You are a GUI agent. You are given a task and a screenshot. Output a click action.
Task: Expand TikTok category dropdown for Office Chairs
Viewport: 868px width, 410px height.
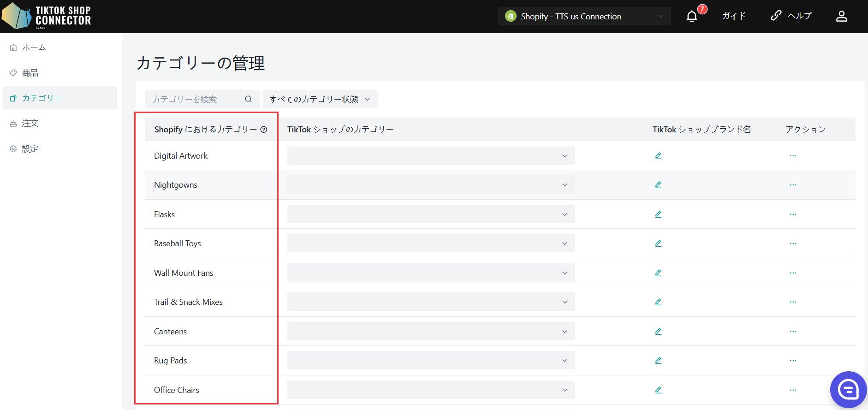431,390
